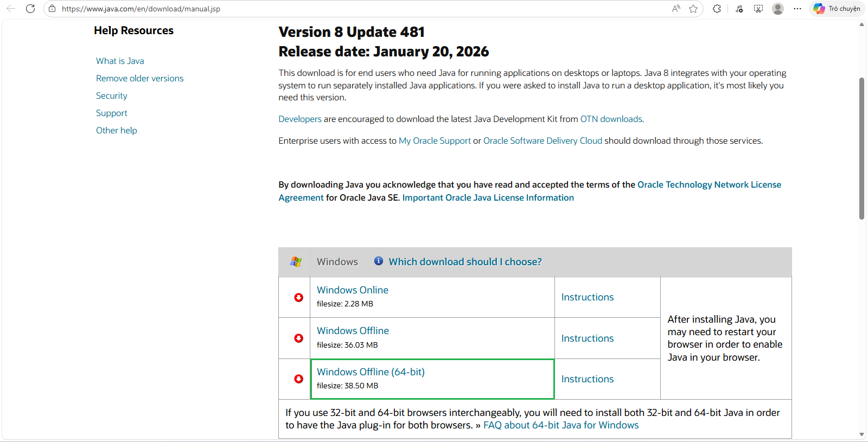Click red download icon for Windows Offline 36.03 MB
This screenshot has height=442, width=868.
tap(298, 338)
